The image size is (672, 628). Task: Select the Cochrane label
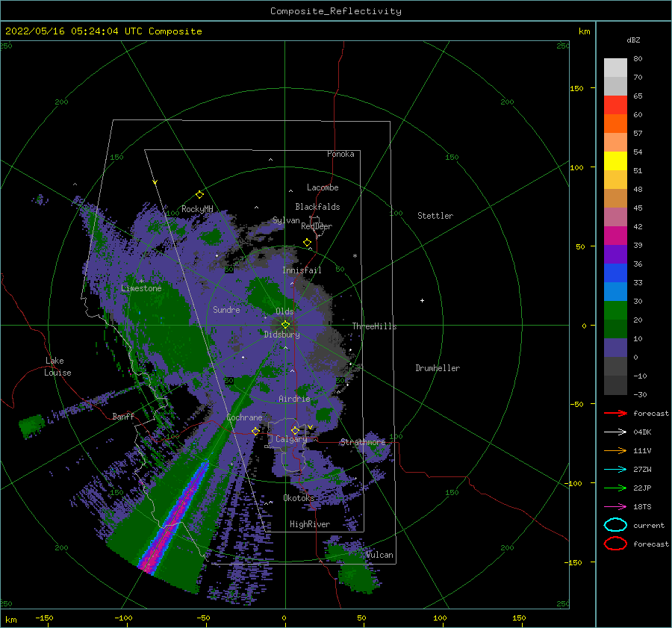point(244,417)
